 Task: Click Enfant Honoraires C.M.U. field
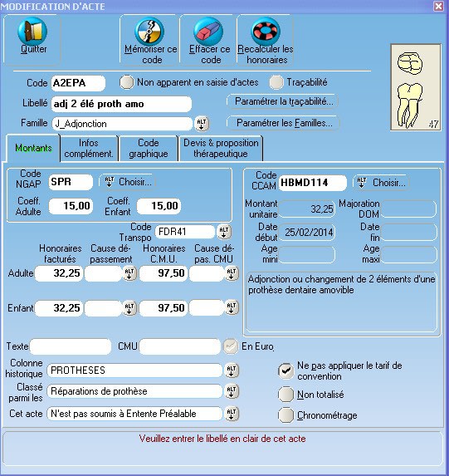pos(163,308)
